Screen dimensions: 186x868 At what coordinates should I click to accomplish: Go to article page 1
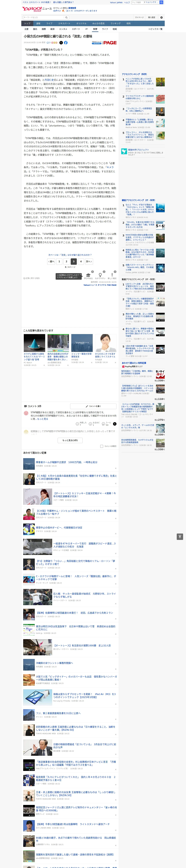point(59,261)
